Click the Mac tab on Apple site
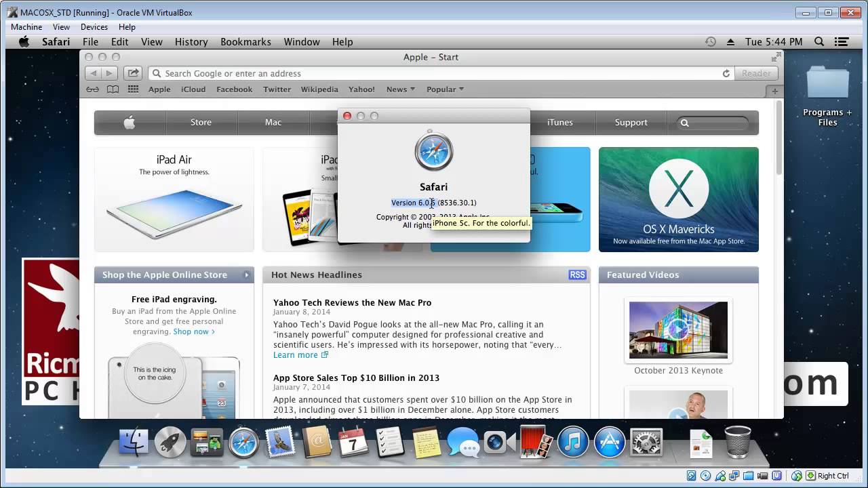 (x=273, y=123)
